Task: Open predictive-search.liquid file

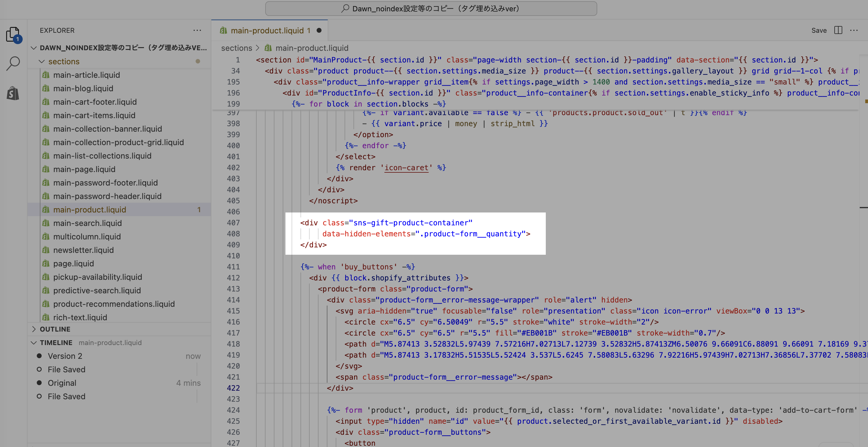Action: pyautogui.click(x=97, y=290)
